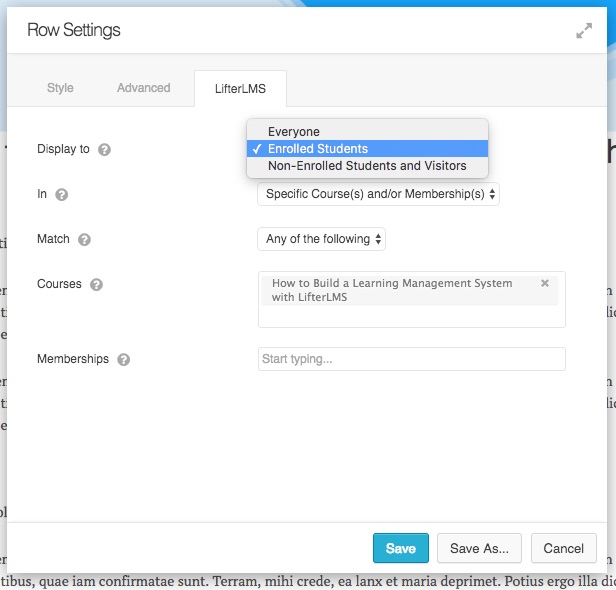Click the Row Settings title
The image size is (616, 590).
[74, 30]
